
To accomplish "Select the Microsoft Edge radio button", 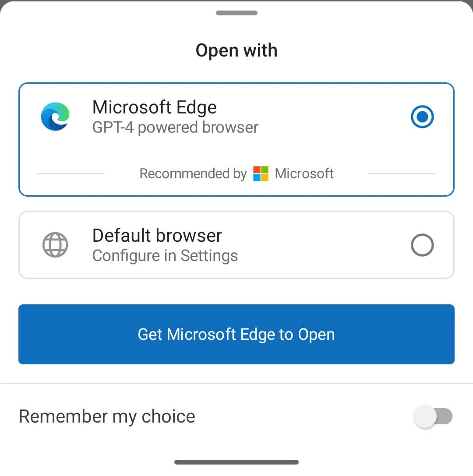I will [422, 117].
